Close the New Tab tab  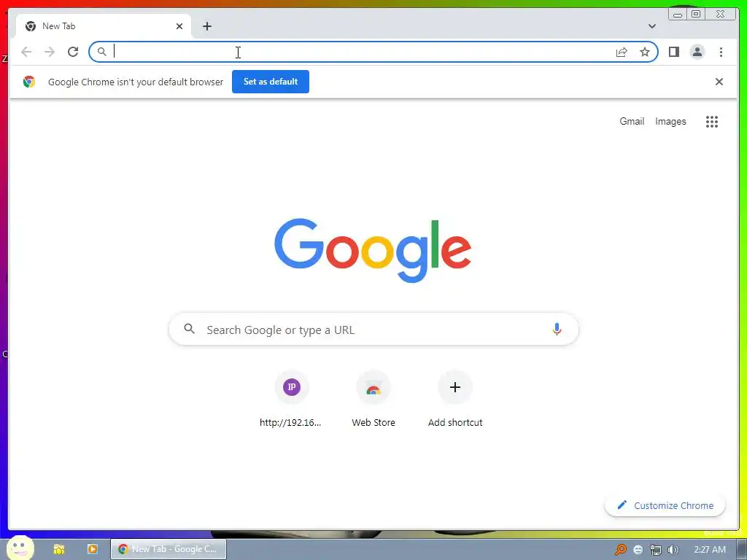click(179, 26)
